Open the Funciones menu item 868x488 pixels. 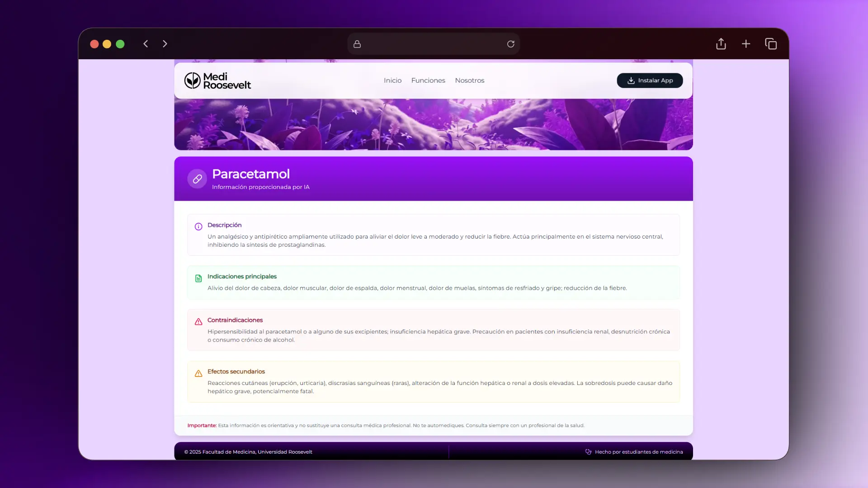click(x=428, y=80)
